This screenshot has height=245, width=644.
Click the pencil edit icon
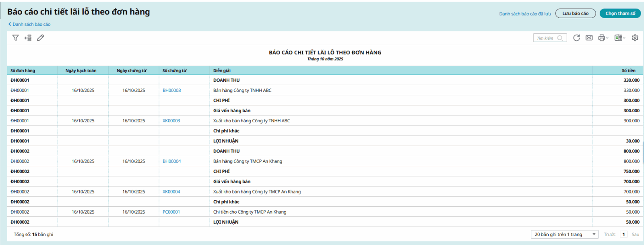pos(41,38)
